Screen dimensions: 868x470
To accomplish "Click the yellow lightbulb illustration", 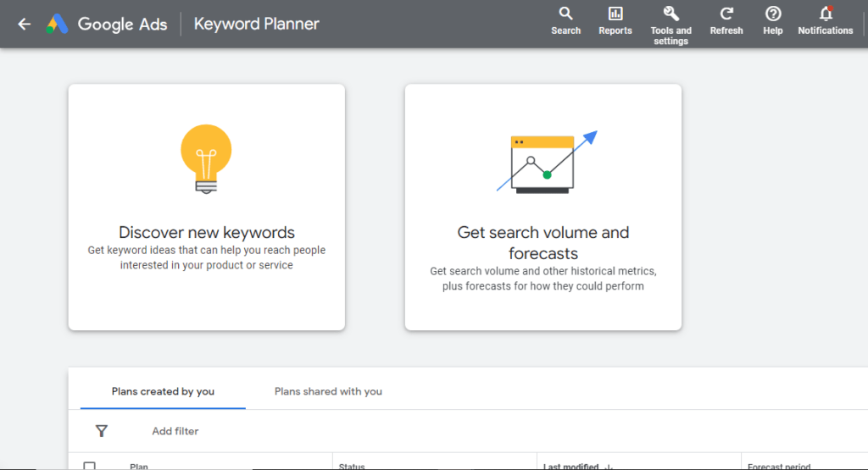I will click(x=206, y=158).
